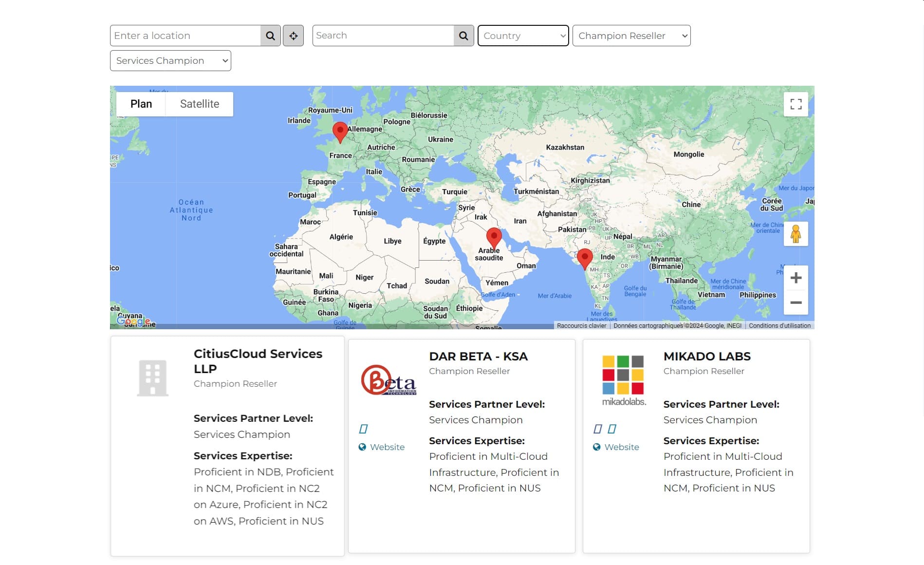Viewport: 924px width, 565px height.
Task: Click the social icon on DAR BETA card
Action: 363,429
